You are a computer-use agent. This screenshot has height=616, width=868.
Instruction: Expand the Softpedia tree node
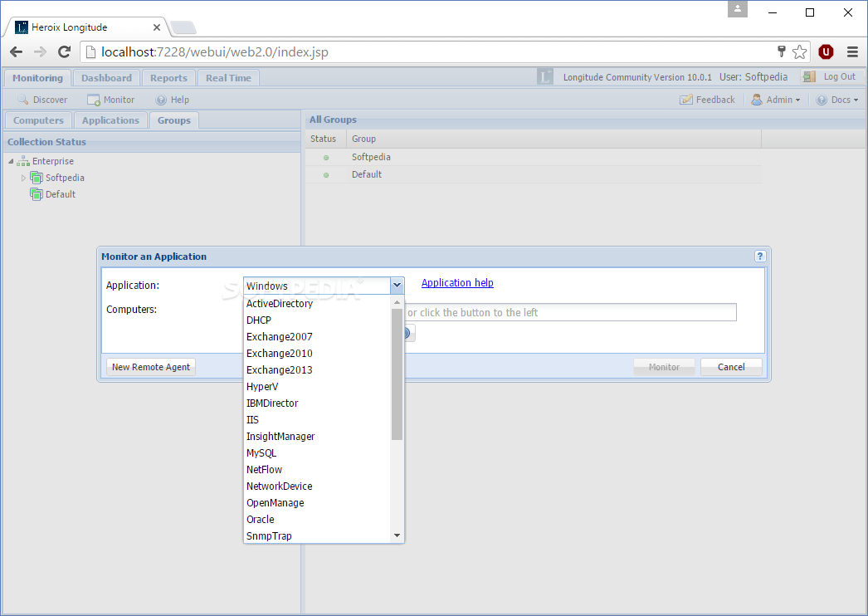point(23,178)
